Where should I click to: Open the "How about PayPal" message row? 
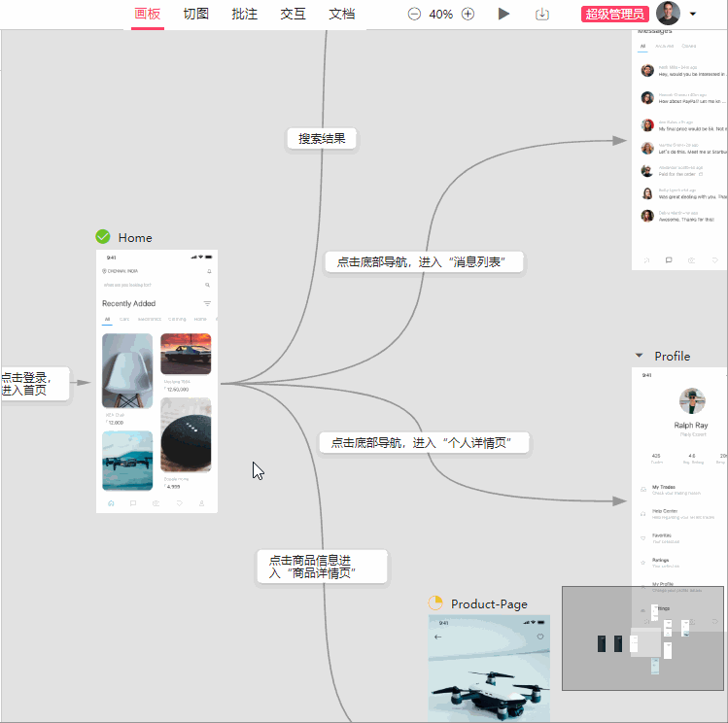(x=681, y=98)
